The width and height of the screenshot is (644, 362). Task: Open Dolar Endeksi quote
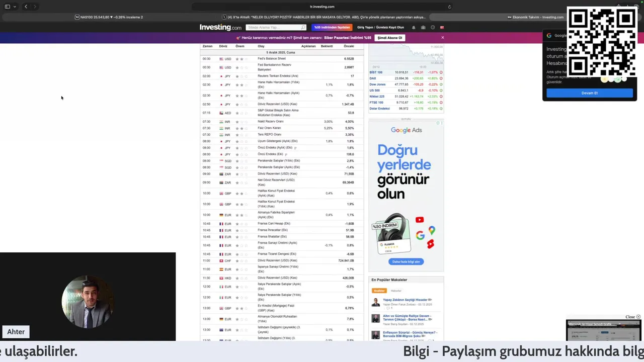click(380, 109)
